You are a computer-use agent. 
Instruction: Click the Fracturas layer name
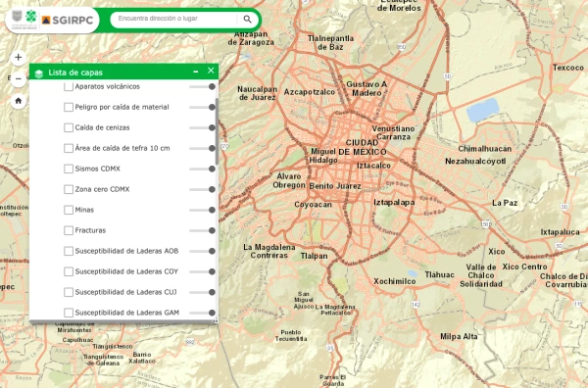coord(90,230)
